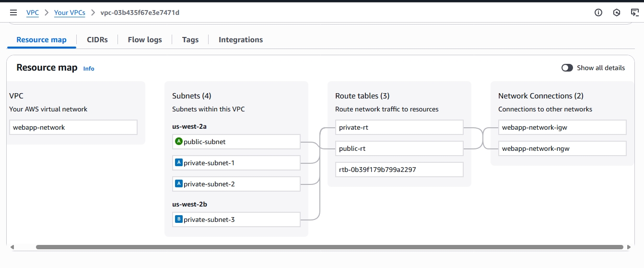Go to the VPC breadcrumb link
This screenshot has width=644, height=268.
pyautogui.click(x=33, y=13)
